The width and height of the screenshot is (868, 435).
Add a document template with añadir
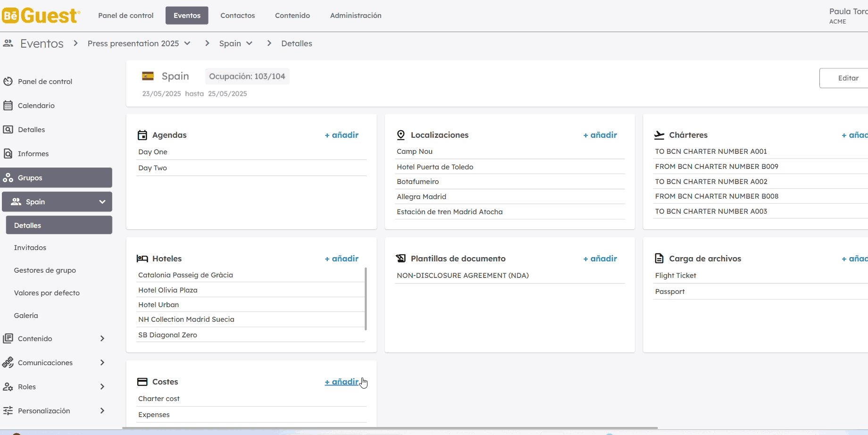coord(600,259)
